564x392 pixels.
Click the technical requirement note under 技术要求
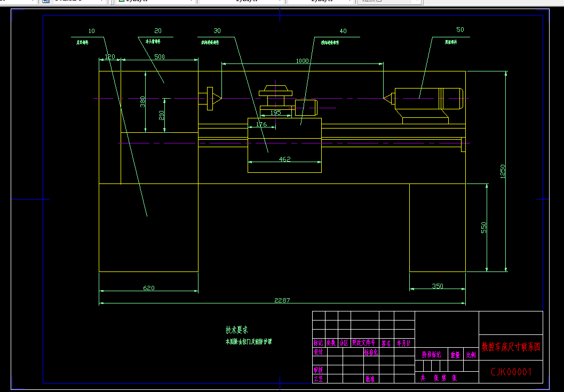[x=249, y=342]
